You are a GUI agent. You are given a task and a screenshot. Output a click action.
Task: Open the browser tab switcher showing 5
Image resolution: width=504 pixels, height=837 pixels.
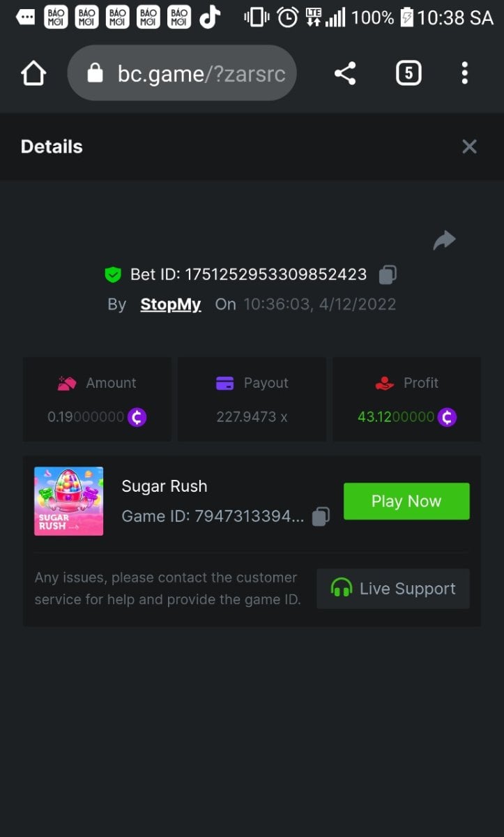[408, 73]
